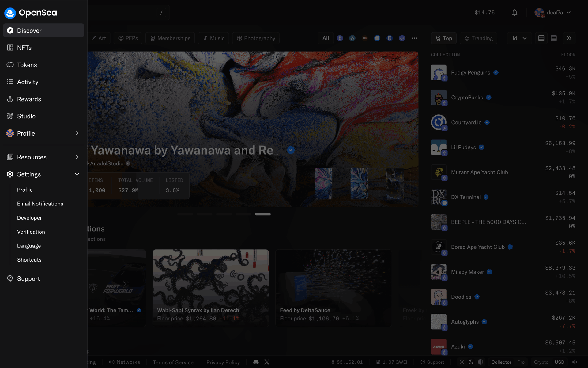This screenshot has height=368, width=588.
Task: Go to the third carousel slide indicator
Action: (x=224, y=214)
